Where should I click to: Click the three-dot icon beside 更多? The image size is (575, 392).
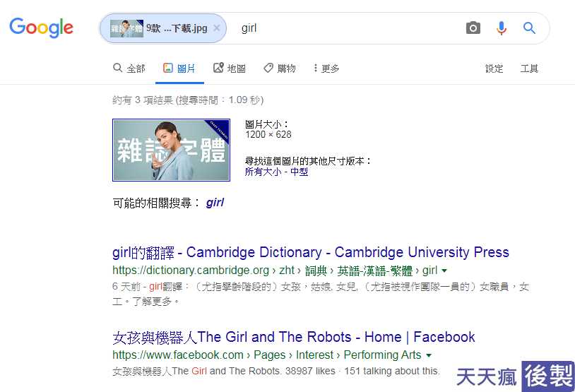(x=315, y=68)
